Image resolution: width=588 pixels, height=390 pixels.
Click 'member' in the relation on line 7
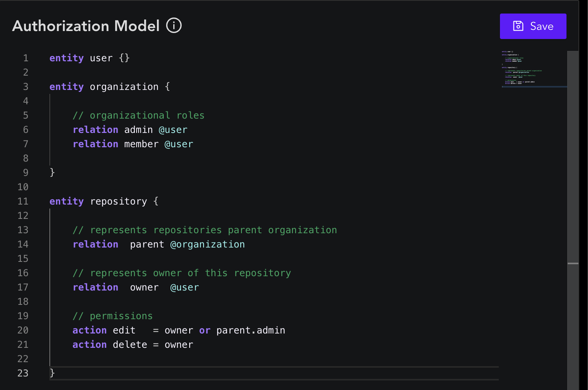pyautogui.click(x=141, y=144)
